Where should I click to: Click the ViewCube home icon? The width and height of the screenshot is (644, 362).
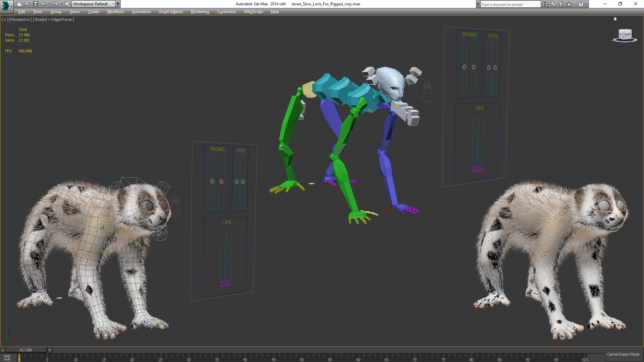(615, 19)
